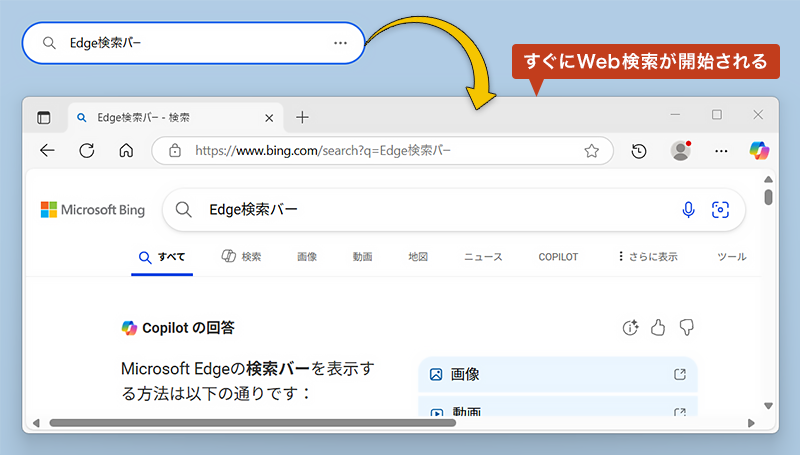Open visual search camera icon
This screenshot has width=800, height=455.
click(720, 210)
